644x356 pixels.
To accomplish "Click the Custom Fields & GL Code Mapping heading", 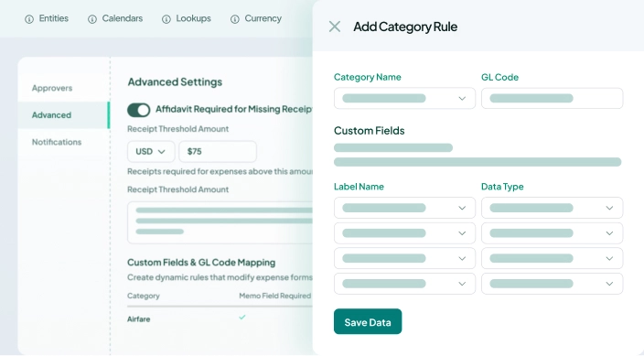I will (201, 263).
